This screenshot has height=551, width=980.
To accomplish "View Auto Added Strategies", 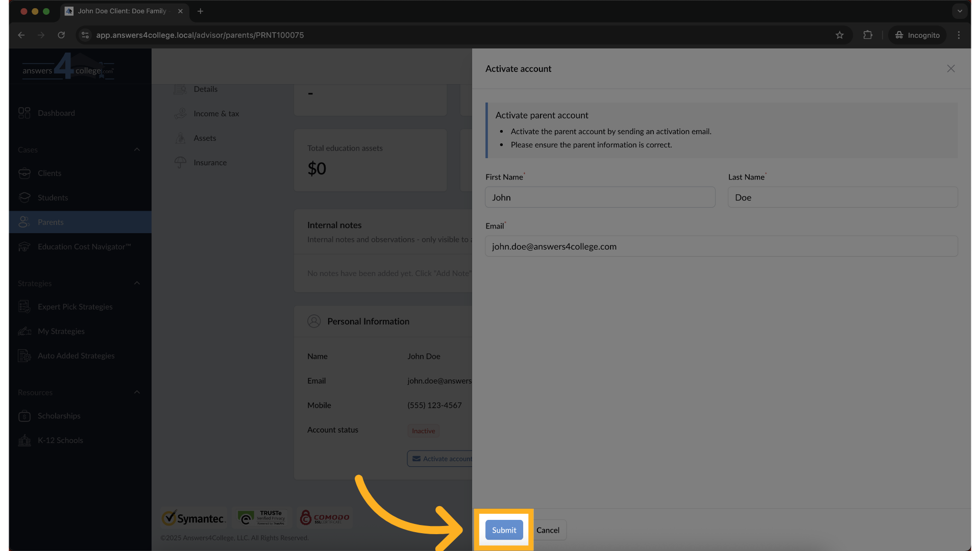I will point(76,356).
